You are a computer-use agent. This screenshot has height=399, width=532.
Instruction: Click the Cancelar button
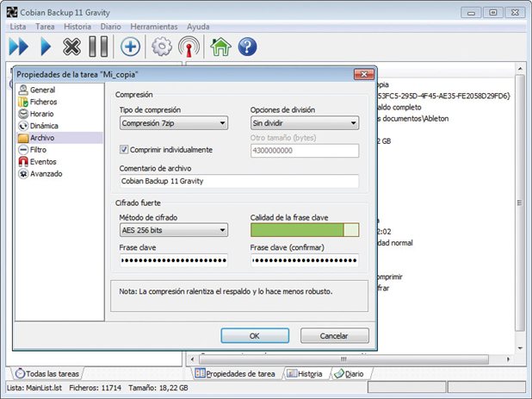pyautogui.click(x=334, y=335)
